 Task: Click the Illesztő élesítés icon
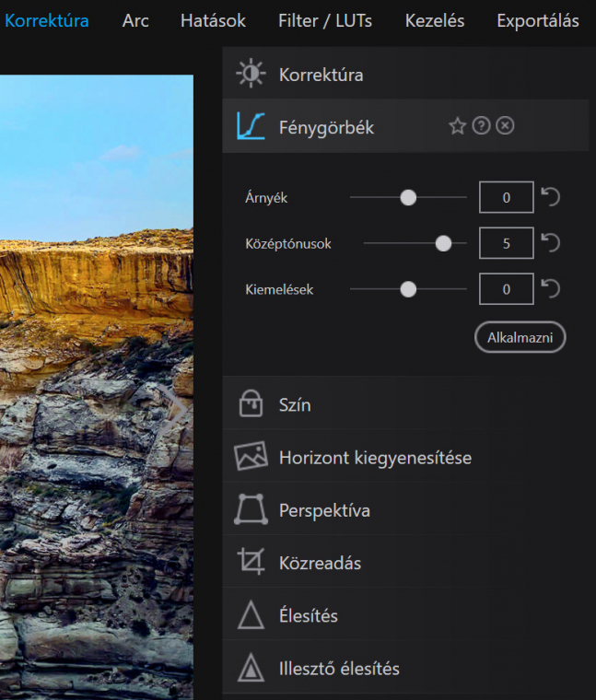pyautogui.click(x=251, y=668)
